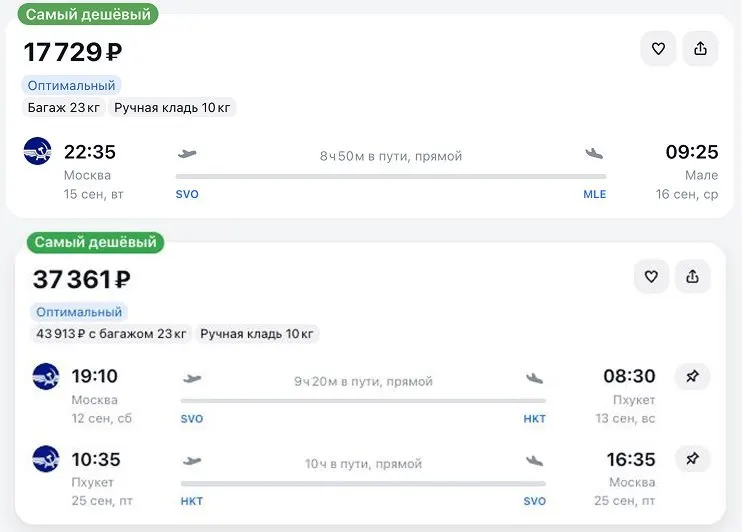Image resolution: width=742 pixels, height=532 pixels.
Task: Click the Багаж 23 кг chip
Action: tap(63, 107)
